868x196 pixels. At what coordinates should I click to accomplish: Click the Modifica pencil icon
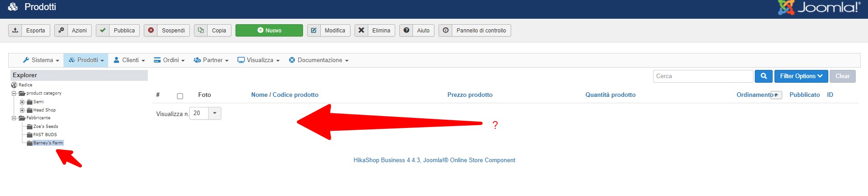[314, 30]
